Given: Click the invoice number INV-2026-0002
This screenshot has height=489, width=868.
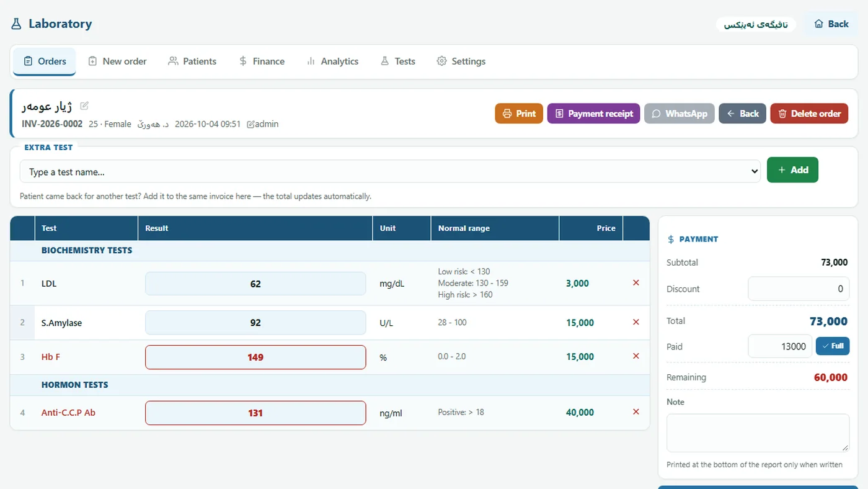Looking at the screenshot, I should coord(52,124).
